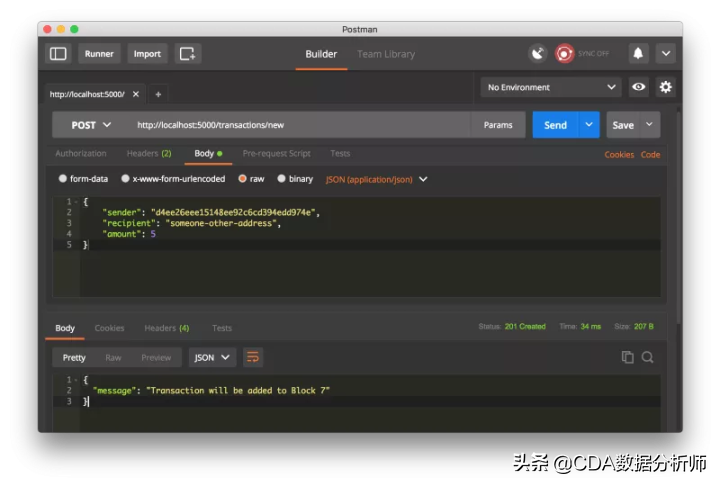Image resolution: width=720 pixels, height=486 pixels.
Task: Open the No Environment dropdown
Action: 551,87
